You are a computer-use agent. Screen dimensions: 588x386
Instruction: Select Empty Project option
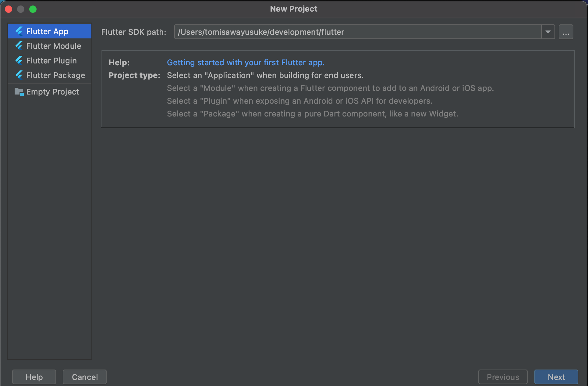[x=52, y=92]
